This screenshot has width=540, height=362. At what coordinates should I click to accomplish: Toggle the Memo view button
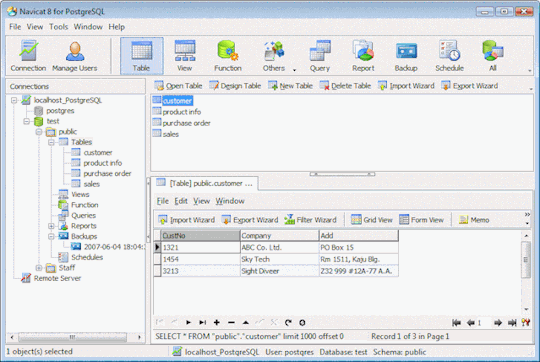coord(474,220)
